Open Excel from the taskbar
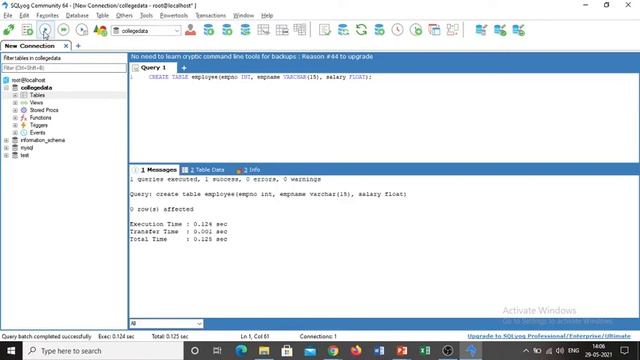Viewport: 640px width, 360px height. click(x=425, y=351)
